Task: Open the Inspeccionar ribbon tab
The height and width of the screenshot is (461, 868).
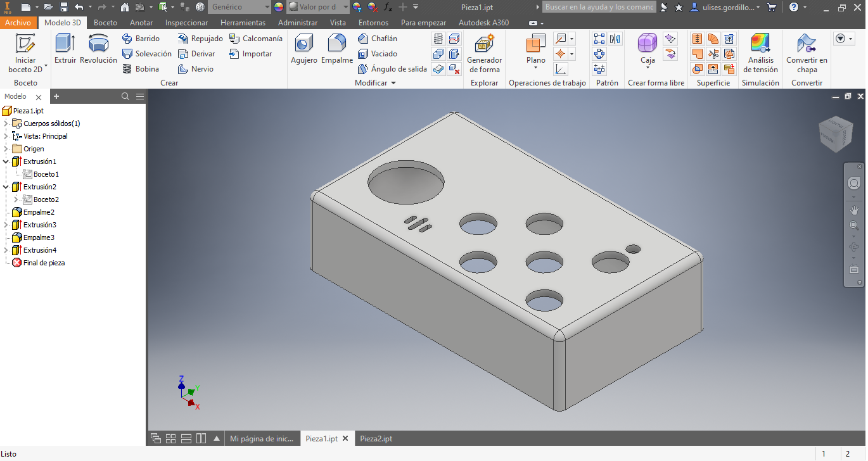Action: [186, 22]
